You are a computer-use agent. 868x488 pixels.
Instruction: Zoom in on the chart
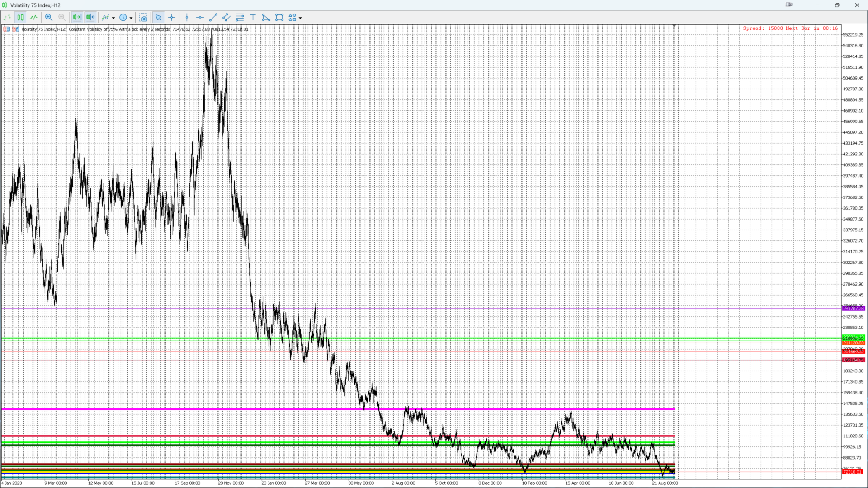[49, 18]
